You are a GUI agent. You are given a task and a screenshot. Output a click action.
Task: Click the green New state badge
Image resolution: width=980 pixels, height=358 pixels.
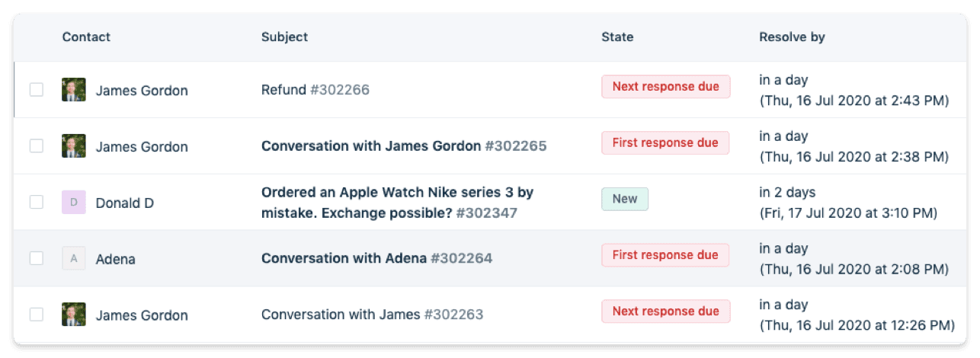625,200
